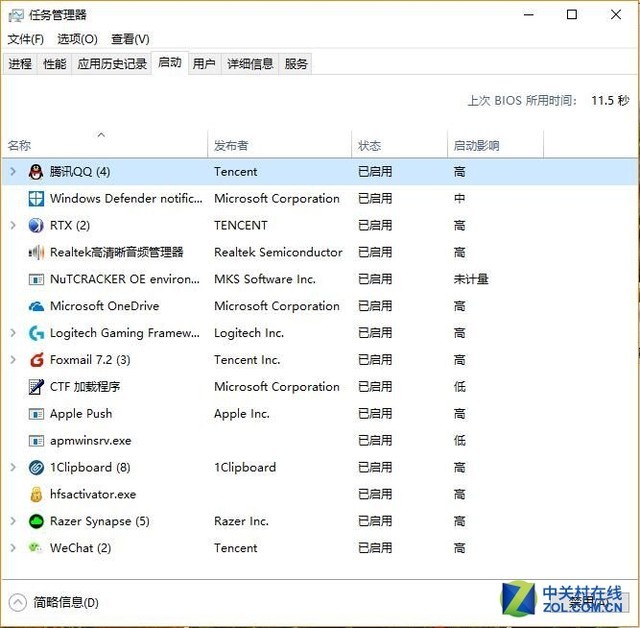This screenshot has width=640, height=628.
Task: Click the WeChat icon
Action: coord(36,548)
